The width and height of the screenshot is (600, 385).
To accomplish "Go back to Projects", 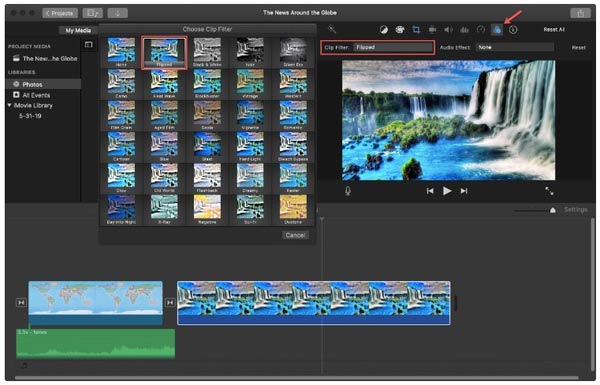I will (x=60, y=13).
